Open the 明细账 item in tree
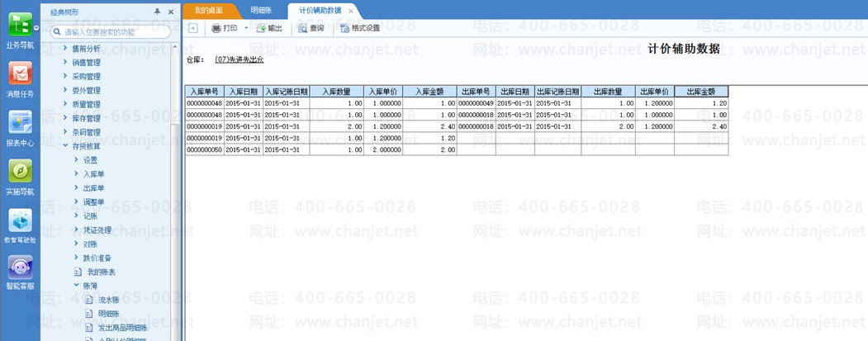 click(x=108, y=313)
